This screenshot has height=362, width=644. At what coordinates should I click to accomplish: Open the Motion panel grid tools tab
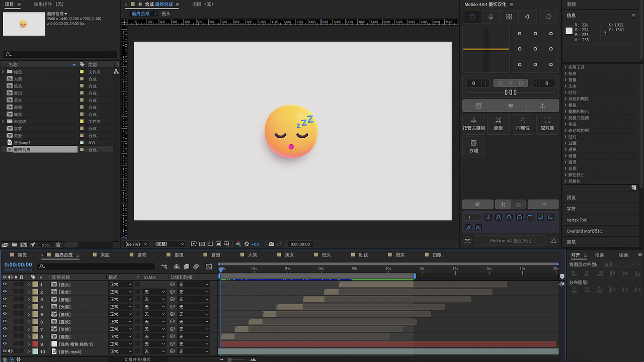click(x=509, y=17)
